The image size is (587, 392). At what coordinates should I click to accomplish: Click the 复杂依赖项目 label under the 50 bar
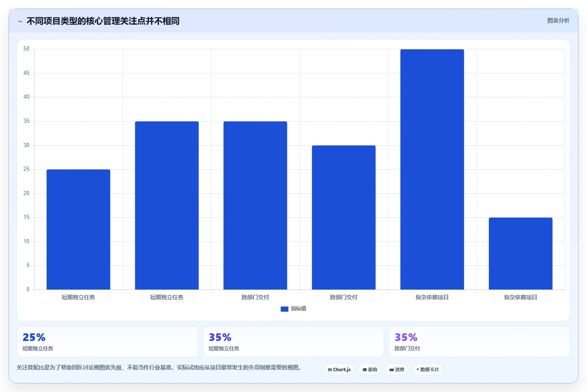point(432,297)
